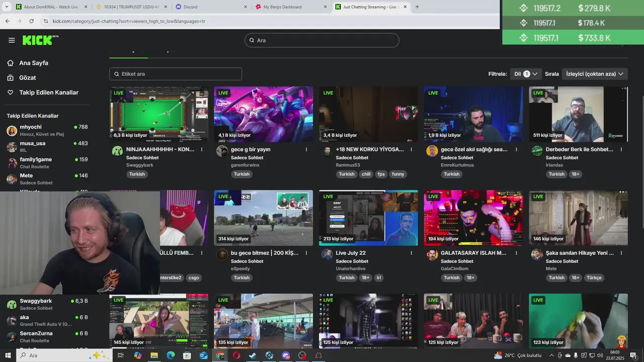Open Steam from the taskbar

[x=253, y=355]
